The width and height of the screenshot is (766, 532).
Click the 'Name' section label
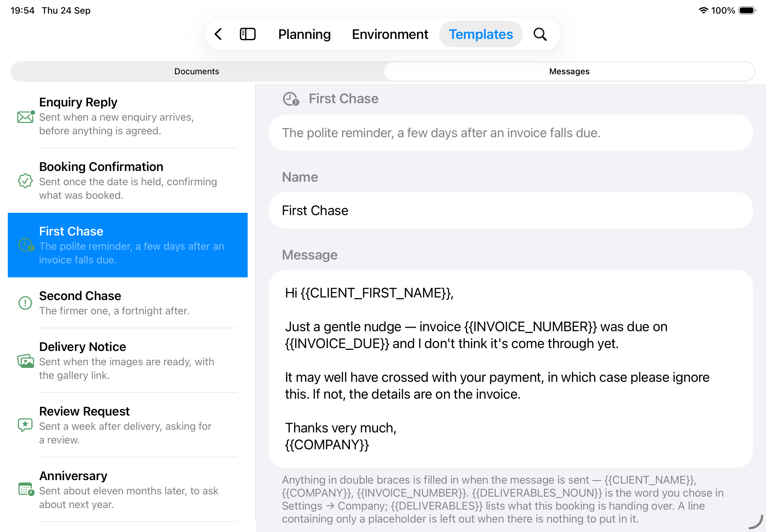(x=300, y=177)
